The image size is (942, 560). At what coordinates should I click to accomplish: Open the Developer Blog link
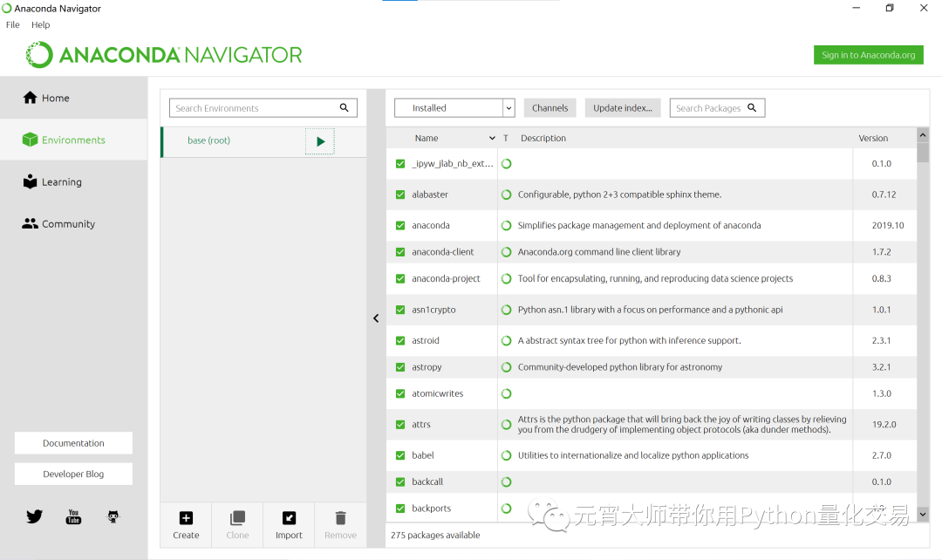73,474
